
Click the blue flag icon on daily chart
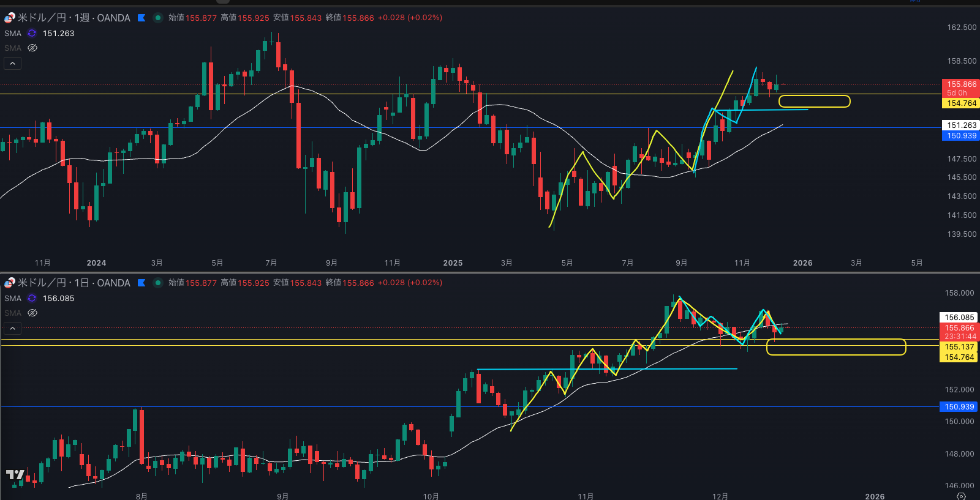pos(141,283)
